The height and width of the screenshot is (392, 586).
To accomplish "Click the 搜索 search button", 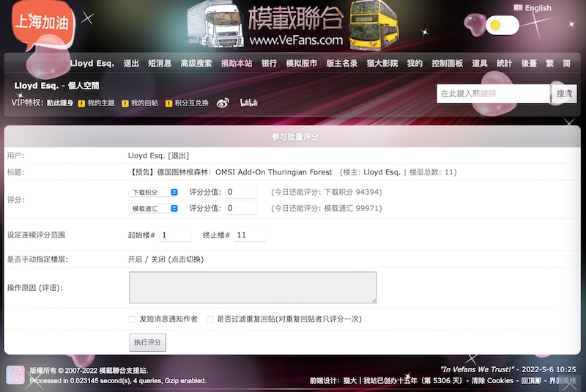I will point(564,94).
